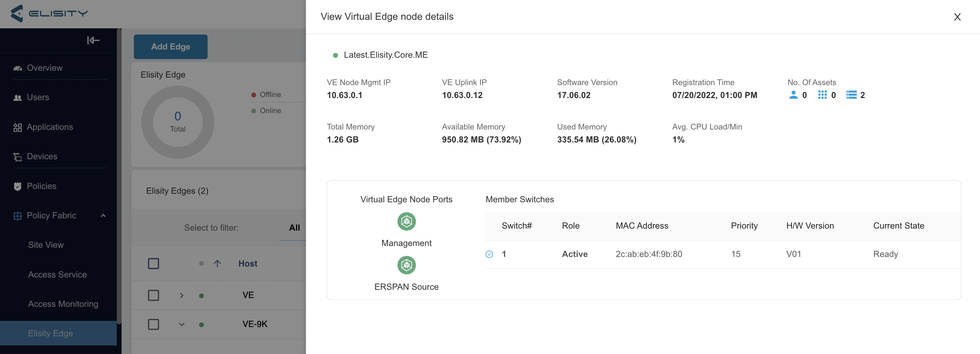Close the Virtual Edge node details panel
Image resolution: width=980 pixels, height=354 pixels.
pos(957,17)
